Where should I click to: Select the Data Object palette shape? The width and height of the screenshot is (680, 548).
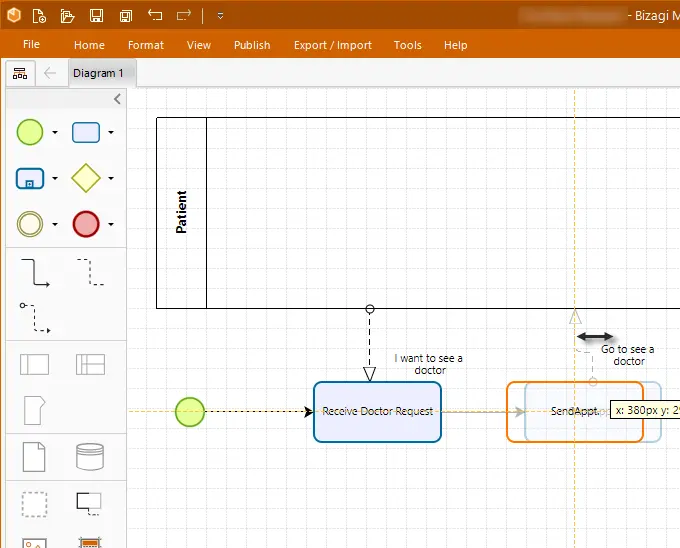[x=34, y=457]
